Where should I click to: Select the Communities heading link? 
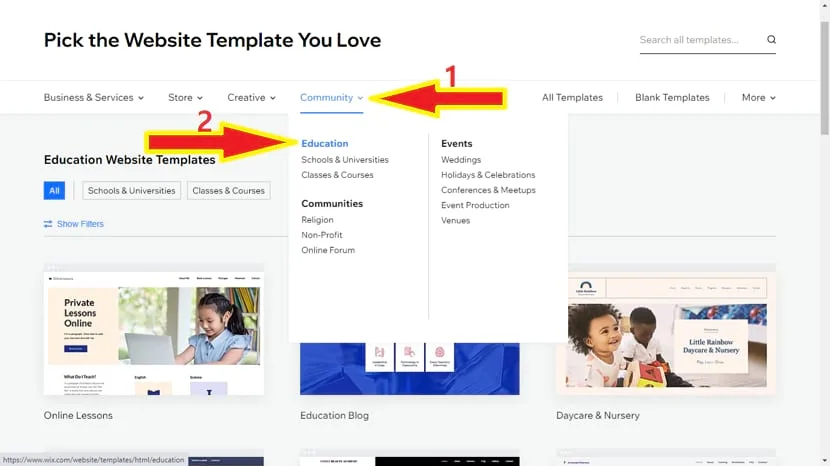pos(332,203)
